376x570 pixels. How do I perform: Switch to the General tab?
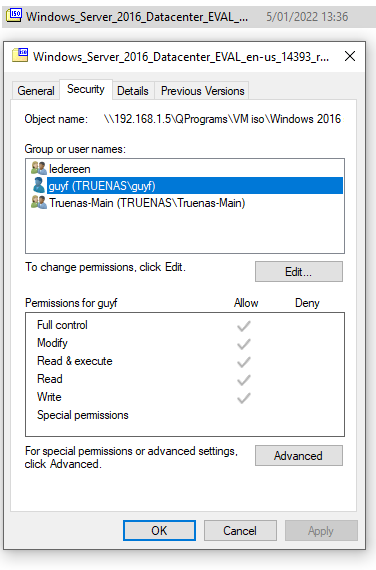click(x=36, y=91)
